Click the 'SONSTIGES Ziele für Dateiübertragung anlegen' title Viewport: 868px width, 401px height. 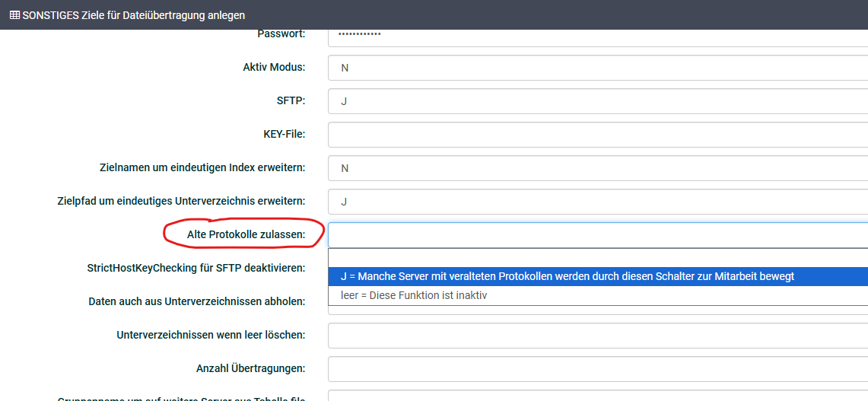(133, 15)
